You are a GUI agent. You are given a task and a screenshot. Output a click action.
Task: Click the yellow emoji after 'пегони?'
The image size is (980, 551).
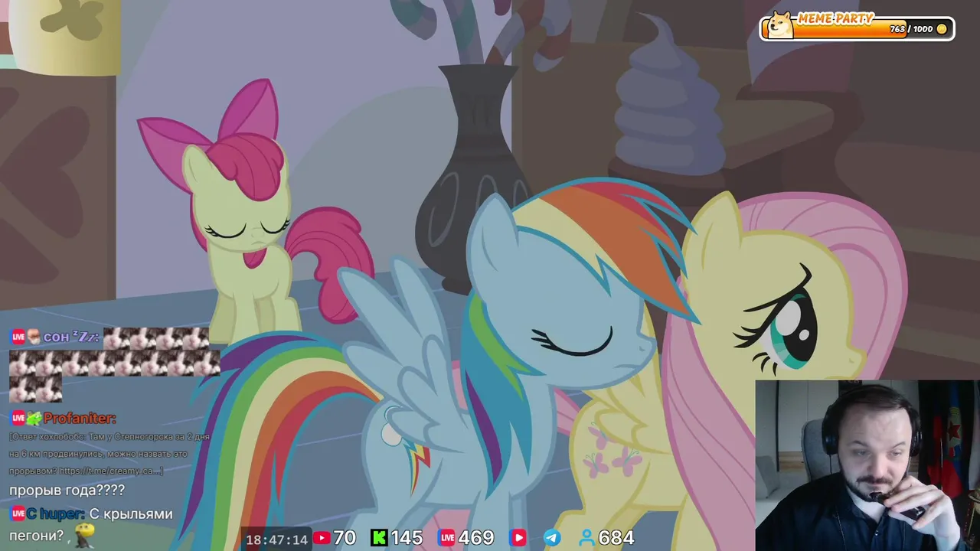tap(85, 536)
